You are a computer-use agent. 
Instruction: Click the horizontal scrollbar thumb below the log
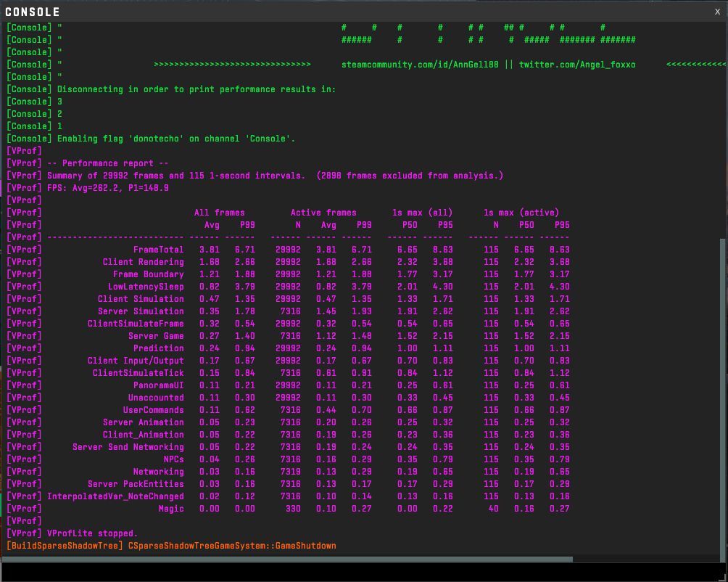288,560
